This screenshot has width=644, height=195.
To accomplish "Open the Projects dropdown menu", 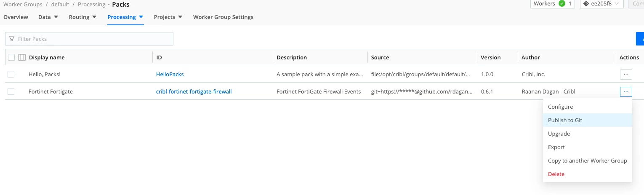I will pos(168,17).
